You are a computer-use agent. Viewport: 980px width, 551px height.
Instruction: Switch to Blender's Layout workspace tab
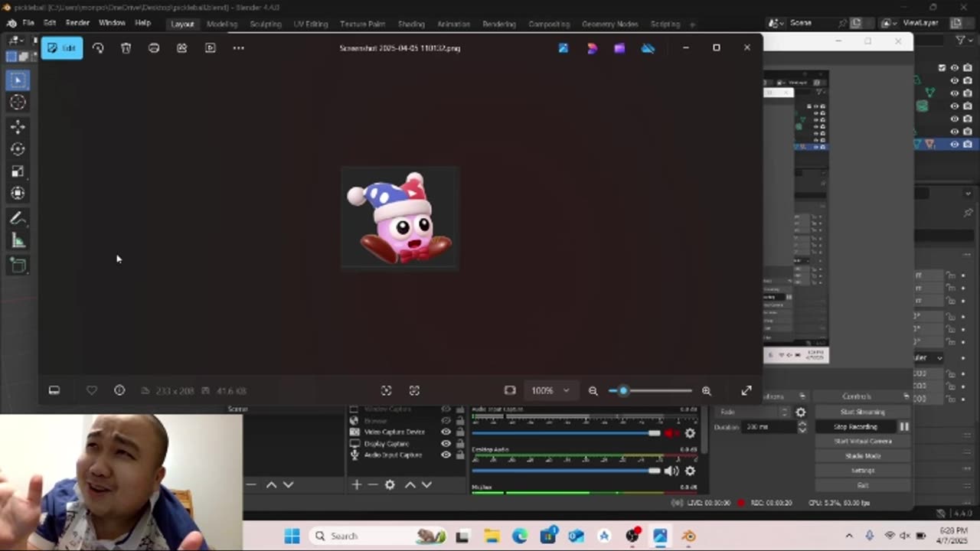pyautogui.click(x=182, y=24)
